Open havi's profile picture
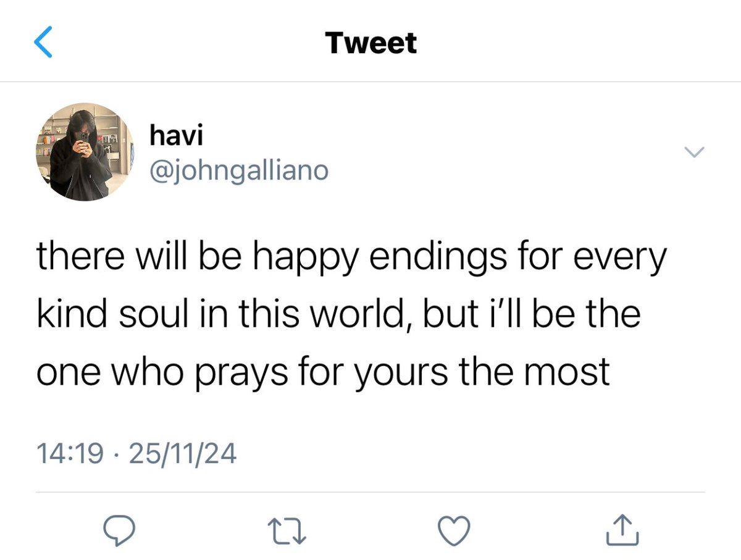Screen dimensions: 741x560 pyautogui.click(x=85, y=152)
